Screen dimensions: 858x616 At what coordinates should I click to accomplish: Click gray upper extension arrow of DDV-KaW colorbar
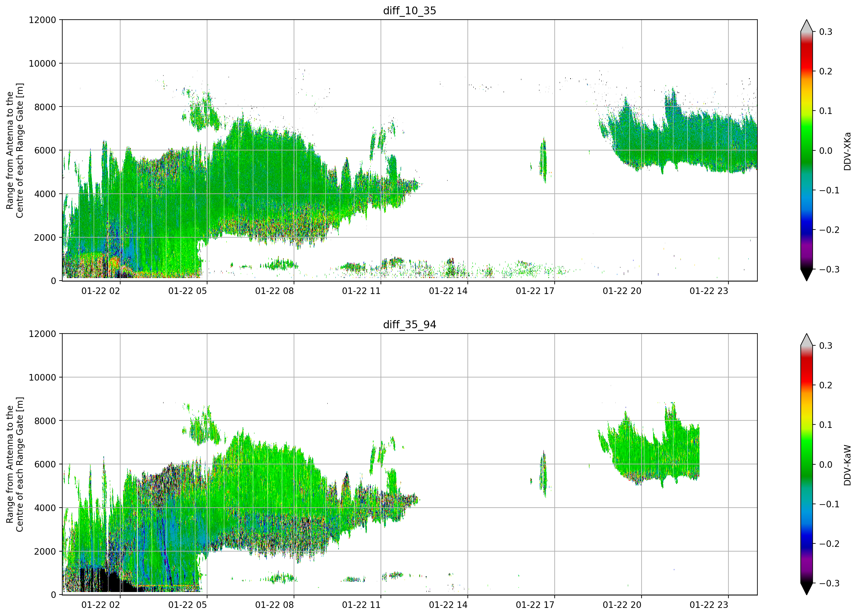coord(807,340)
